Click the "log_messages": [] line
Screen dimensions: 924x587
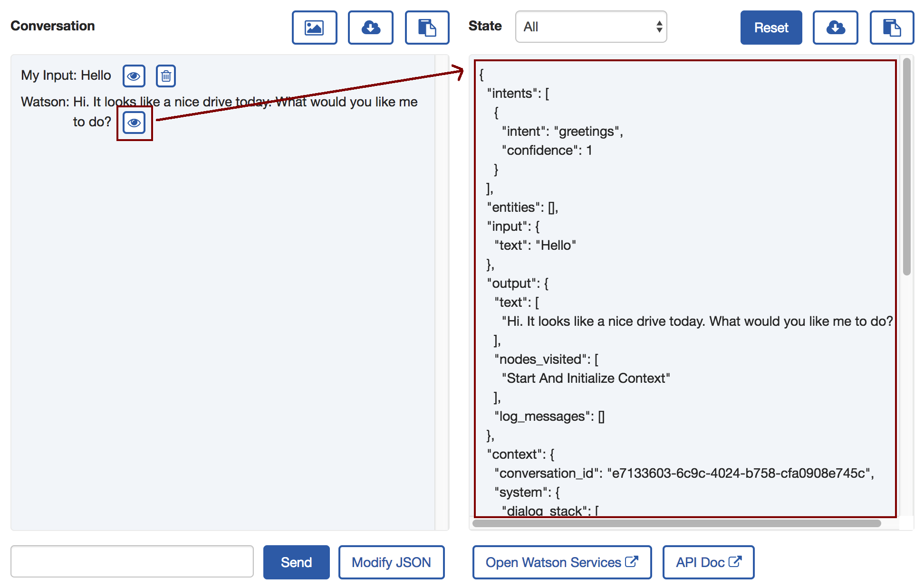point(549,417)
